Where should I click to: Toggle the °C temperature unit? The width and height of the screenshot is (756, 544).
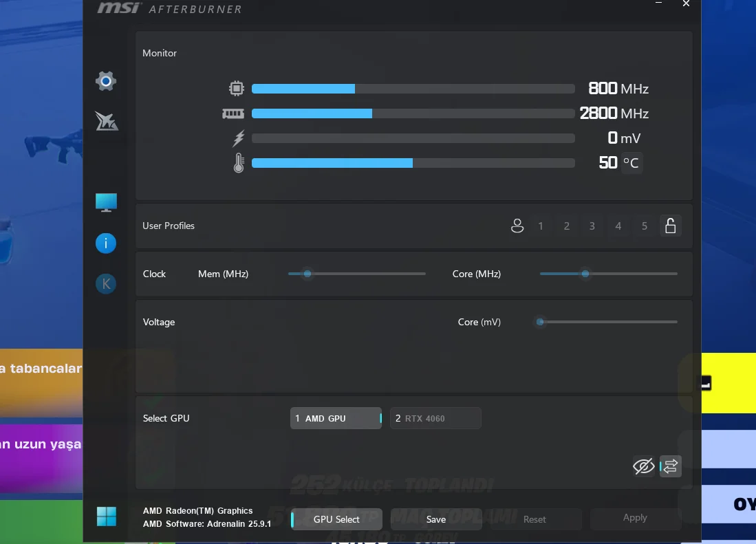point(631,163)
